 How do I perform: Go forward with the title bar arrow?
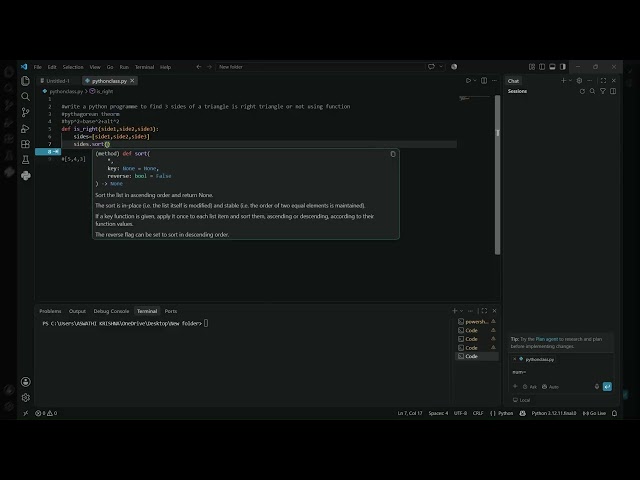tap(209, 67)
